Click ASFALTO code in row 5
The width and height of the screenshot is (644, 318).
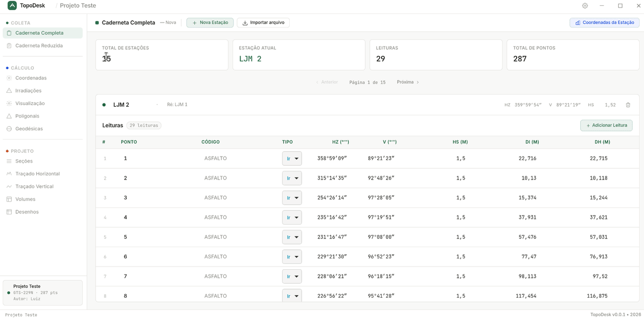coord(215,237)
